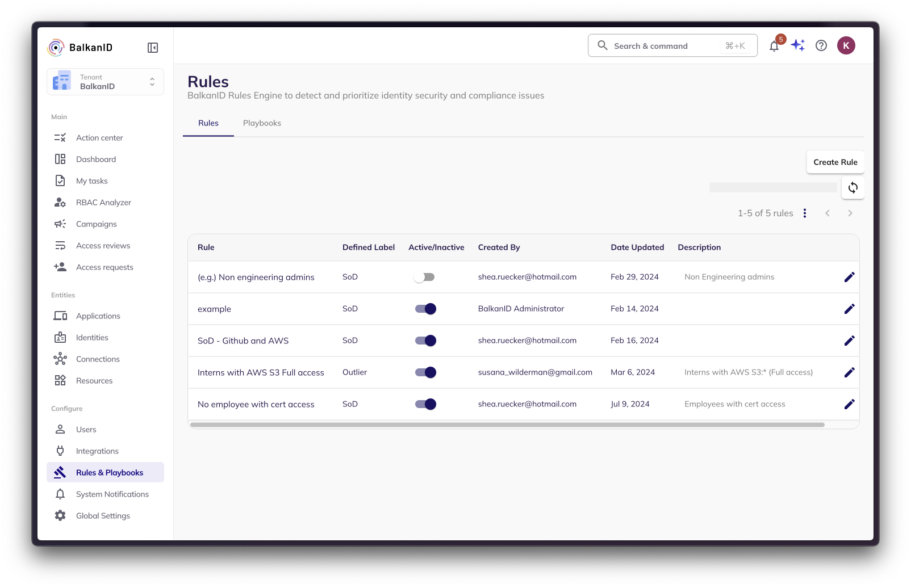Collapse the sidebar panel icon
The width and height of the screenshot is (911, 588).
[152, 48]
